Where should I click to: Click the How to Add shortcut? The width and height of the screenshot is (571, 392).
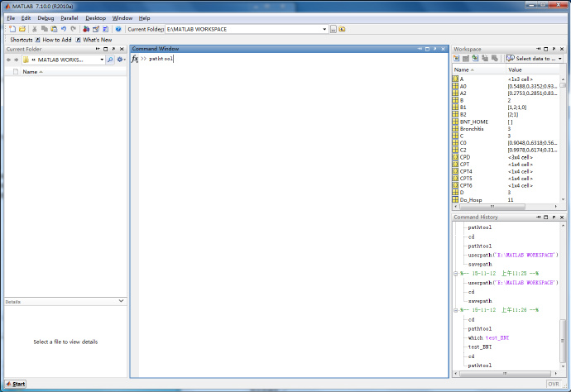pos(54,40)
